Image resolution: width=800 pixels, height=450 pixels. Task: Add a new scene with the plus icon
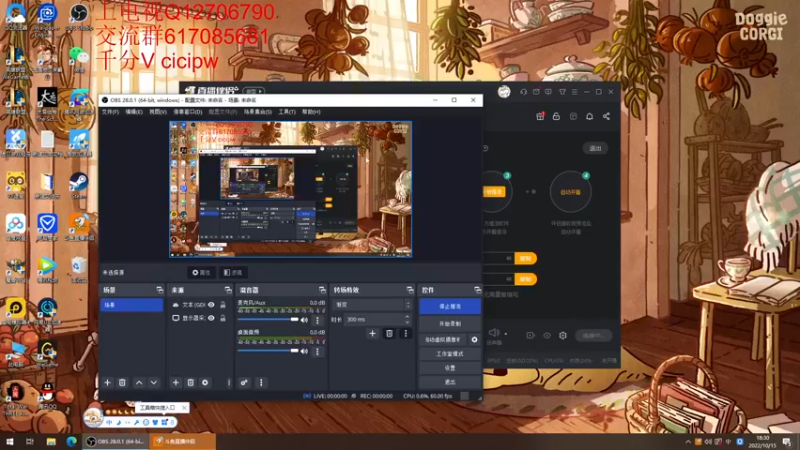point(107,383)
